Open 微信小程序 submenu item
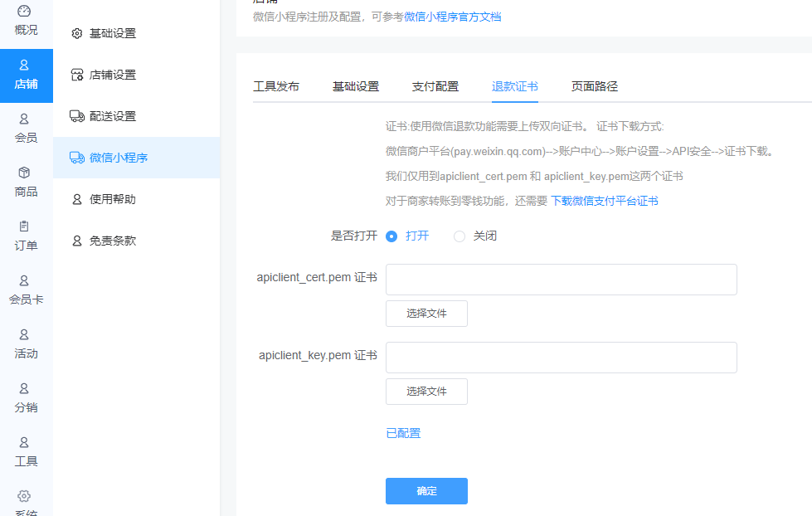 [137, 158]
